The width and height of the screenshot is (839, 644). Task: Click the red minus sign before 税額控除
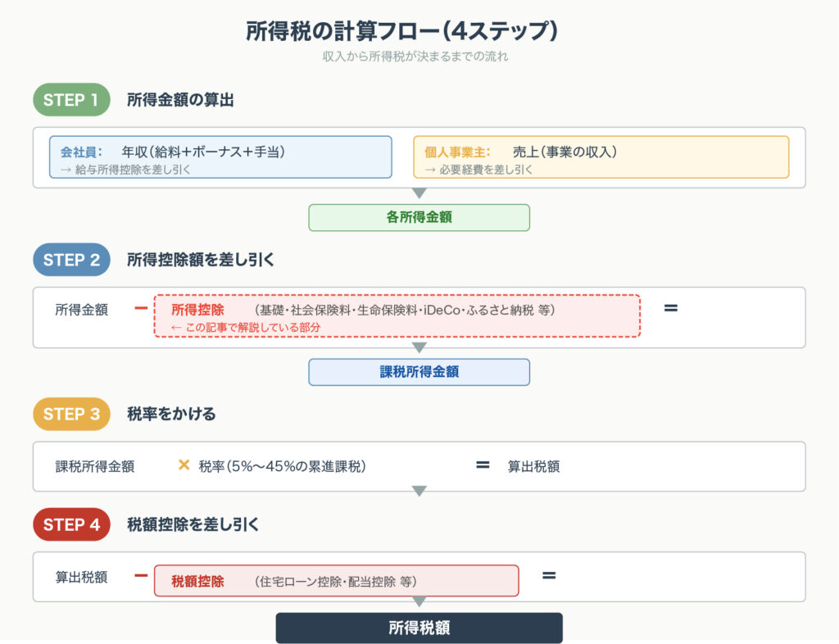[141, 575]
